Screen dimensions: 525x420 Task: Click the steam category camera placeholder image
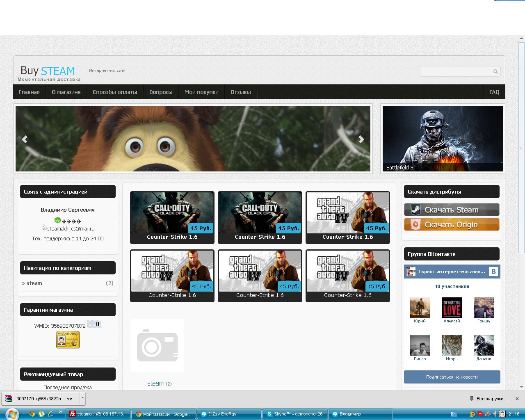tap(157, 345)
